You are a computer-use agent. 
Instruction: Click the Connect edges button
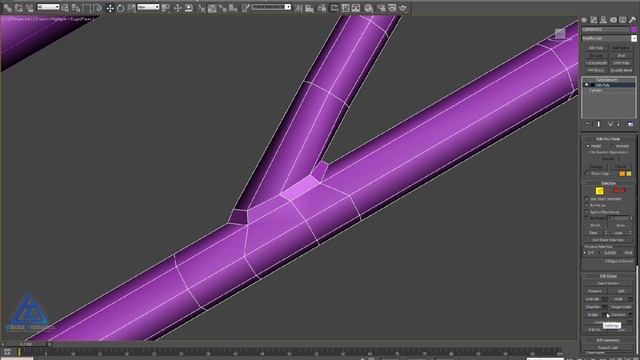(618, 315)
